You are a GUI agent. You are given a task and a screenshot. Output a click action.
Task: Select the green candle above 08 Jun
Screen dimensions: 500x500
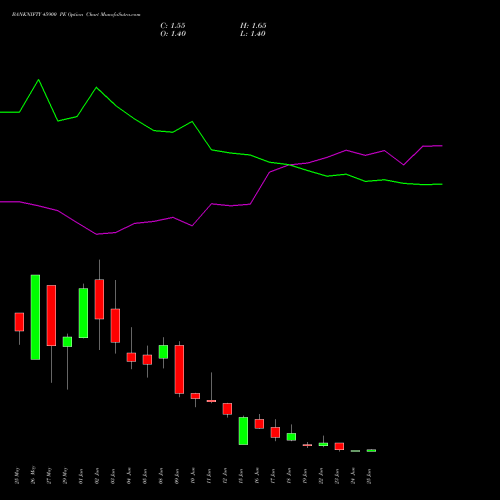163,352
